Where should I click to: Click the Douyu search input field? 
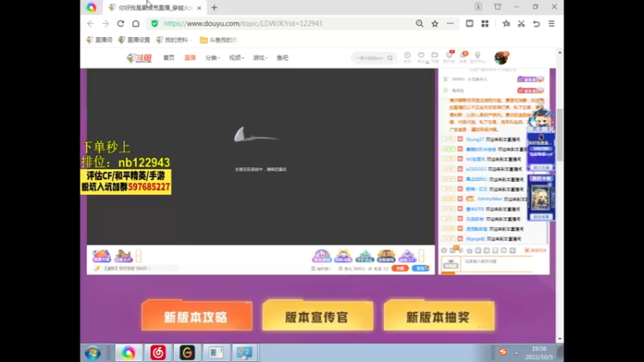(x=369, y=58)
